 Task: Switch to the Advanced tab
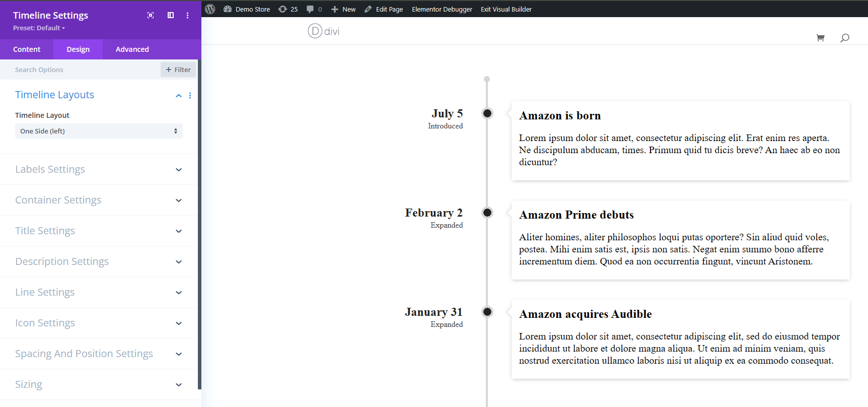(132, 49)
